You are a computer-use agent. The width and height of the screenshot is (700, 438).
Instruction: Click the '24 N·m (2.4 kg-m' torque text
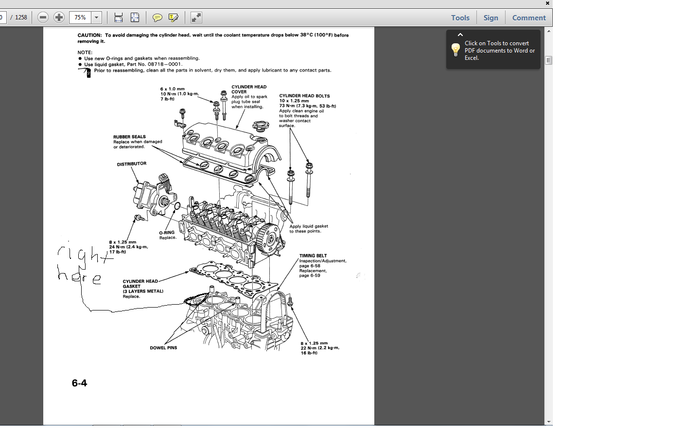tap(129, 247)
